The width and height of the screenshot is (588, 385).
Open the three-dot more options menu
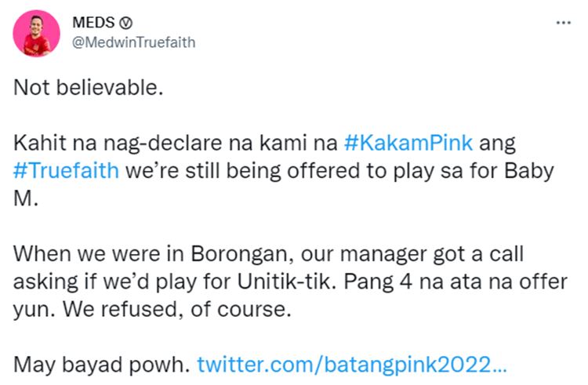(x=563, y=24)
